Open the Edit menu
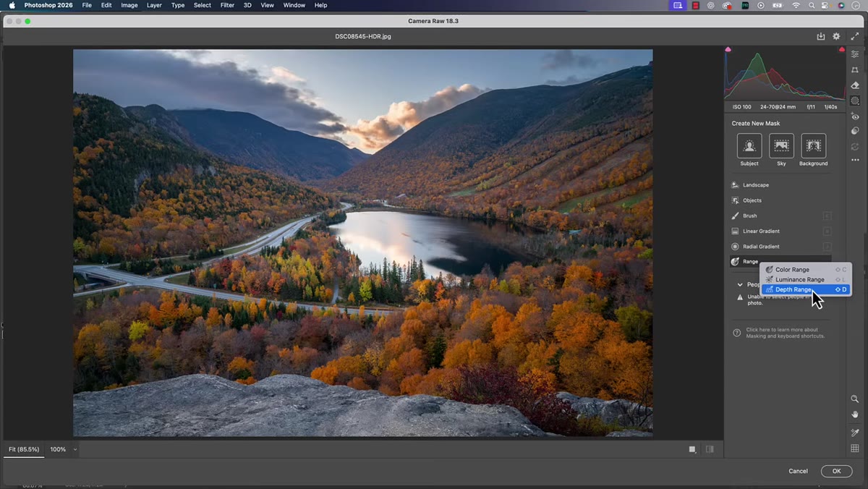 (106, 5)
